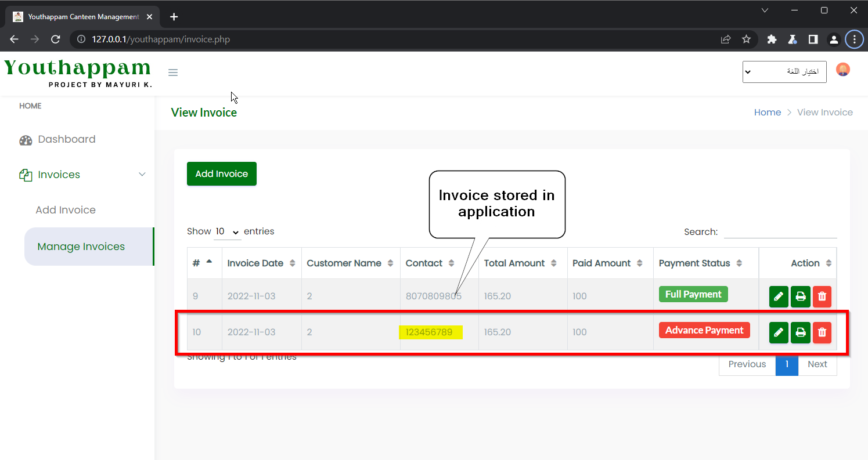Go to Previous page of entries
The height and width of the screenshot is (460, 868).
(747, 364)
